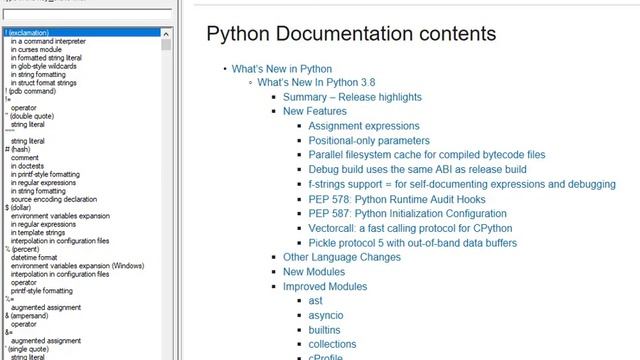The width and height of the screenshot is (640, 360).
Task: Select 'in struct format strings' index entry
Action: [x=44, y=83]
